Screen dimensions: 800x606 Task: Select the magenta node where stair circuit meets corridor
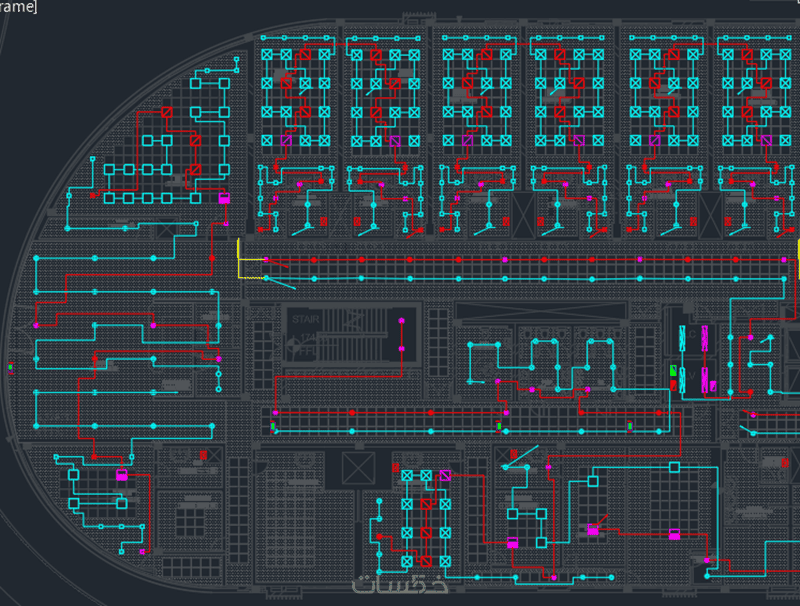point(276,412)
